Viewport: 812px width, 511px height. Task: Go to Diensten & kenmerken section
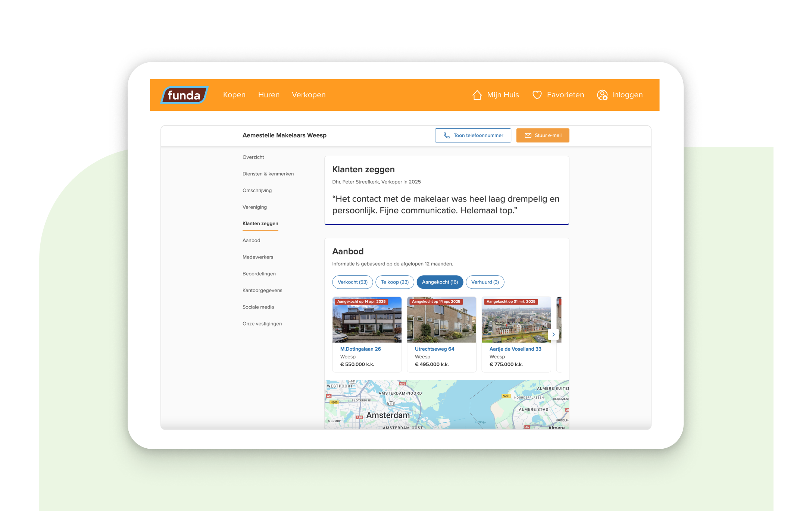click(268, 174)
